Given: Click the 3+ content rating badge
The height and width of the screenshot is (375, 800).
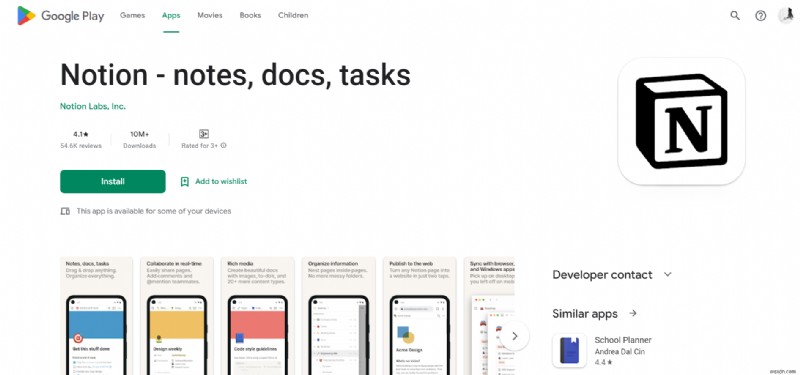Looking at the screenshot, I should [x=204, y=134].
